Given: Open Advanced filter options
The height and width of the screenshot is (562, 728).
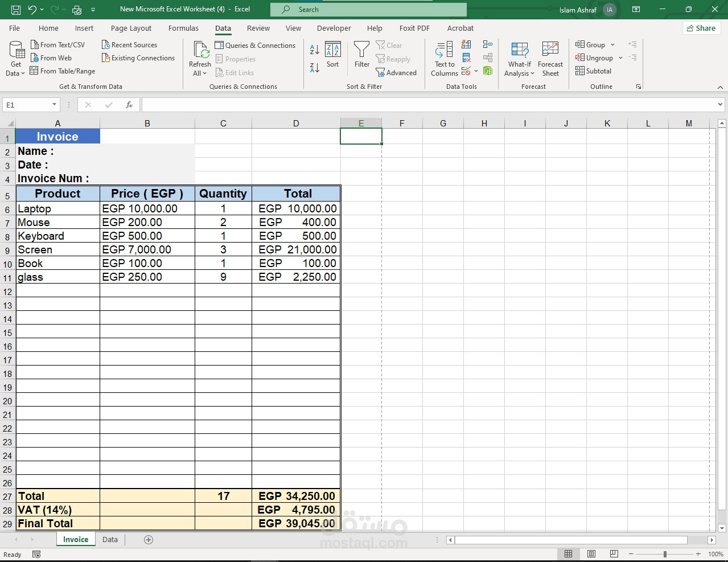Looking at the screenshot, I should tap(396, 72).
